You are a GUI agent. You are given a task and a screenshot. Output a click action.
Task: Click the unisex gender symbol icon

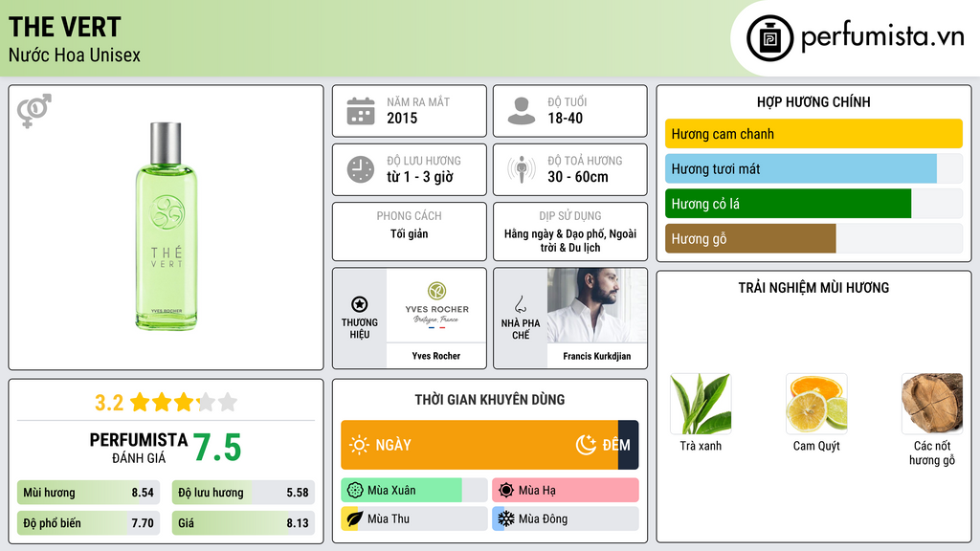click(x=34, y=111)
